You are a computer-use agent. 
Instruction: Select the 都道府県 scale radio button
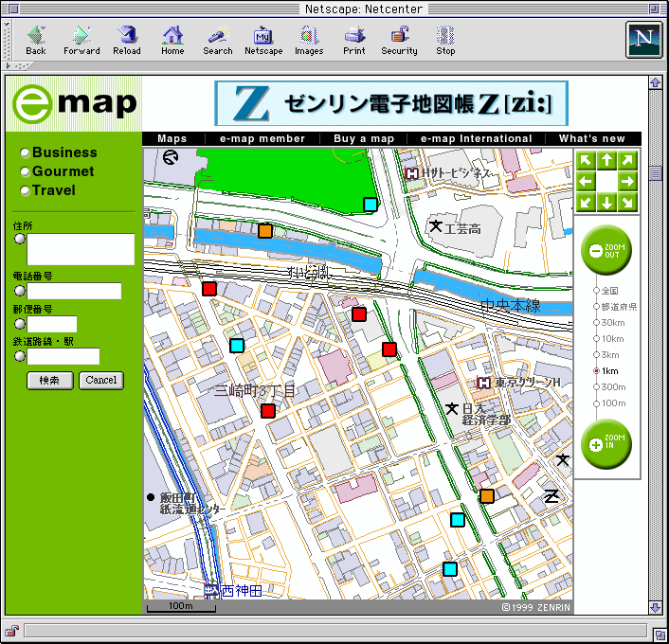596,307
